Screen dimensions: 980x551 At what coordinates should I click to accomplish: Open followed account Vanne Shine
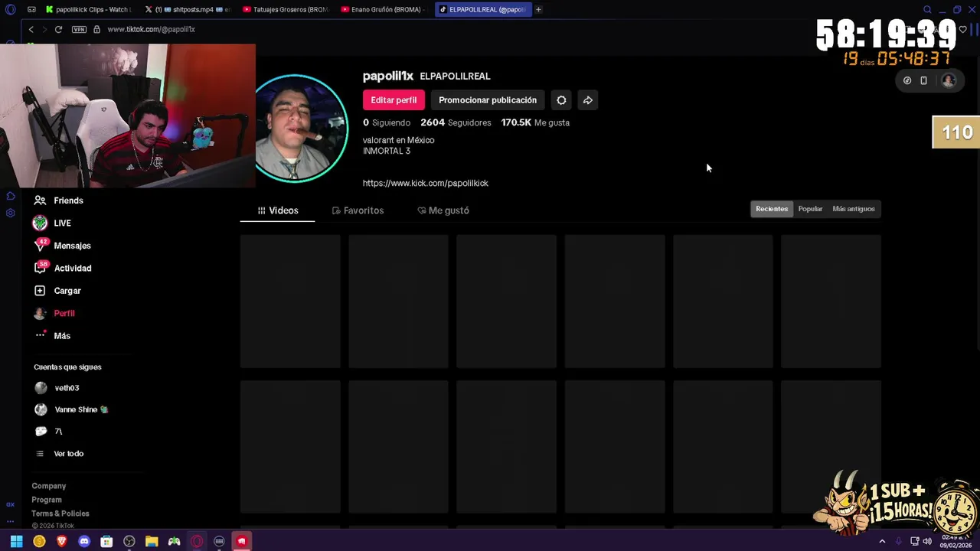(71, 409)
